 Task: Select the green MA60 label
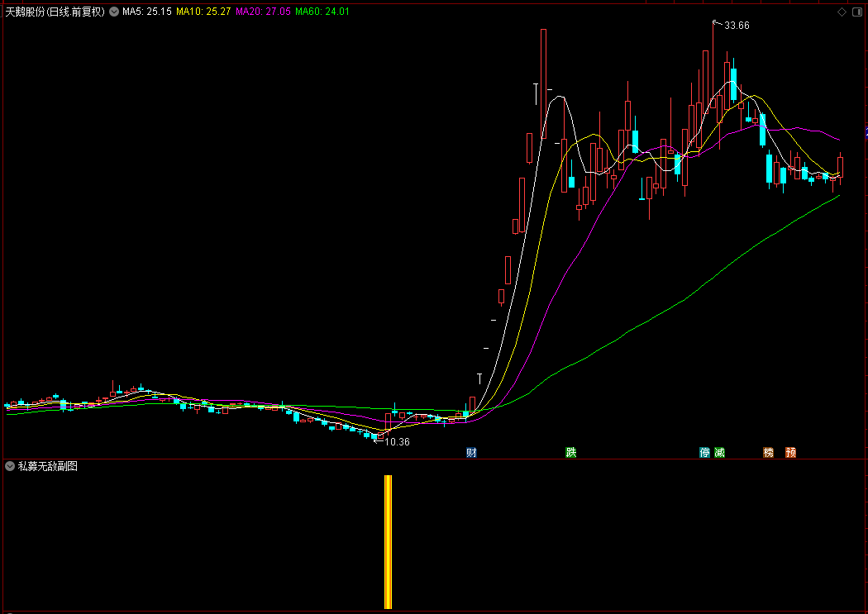click(322, 12)
